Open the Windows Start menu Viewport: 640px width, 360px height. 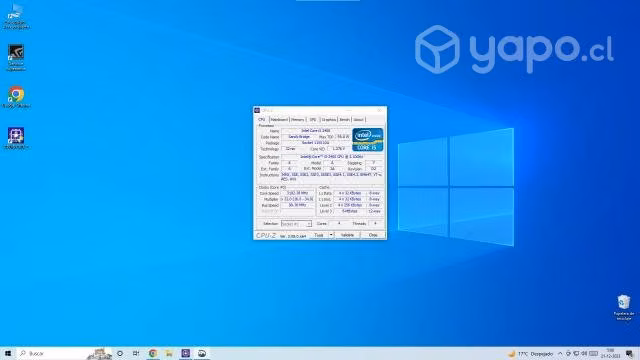pyautogui.click(x=8, y=353)
